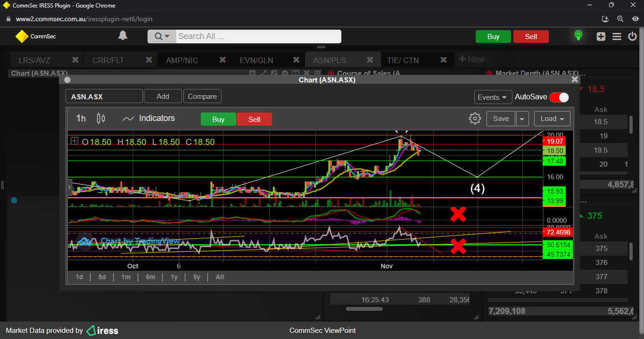The width and height of the screenshot is (644, 339).
Task: Select the candlestick chart style icon
Action: tap(101, 119)
